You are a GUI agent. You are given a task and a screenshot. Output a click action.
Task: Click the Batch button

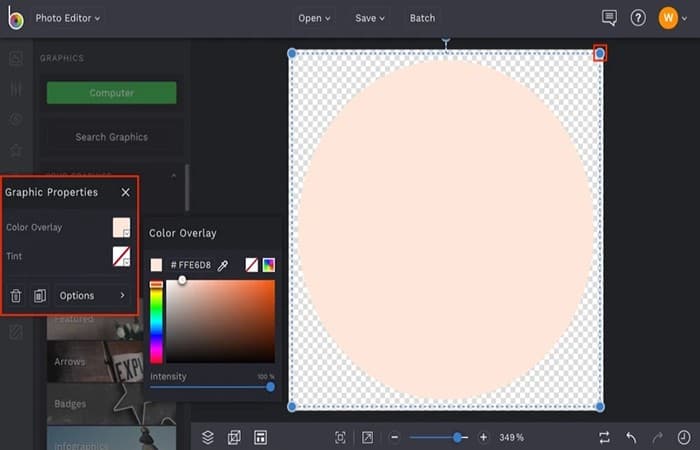coord(422,18)
